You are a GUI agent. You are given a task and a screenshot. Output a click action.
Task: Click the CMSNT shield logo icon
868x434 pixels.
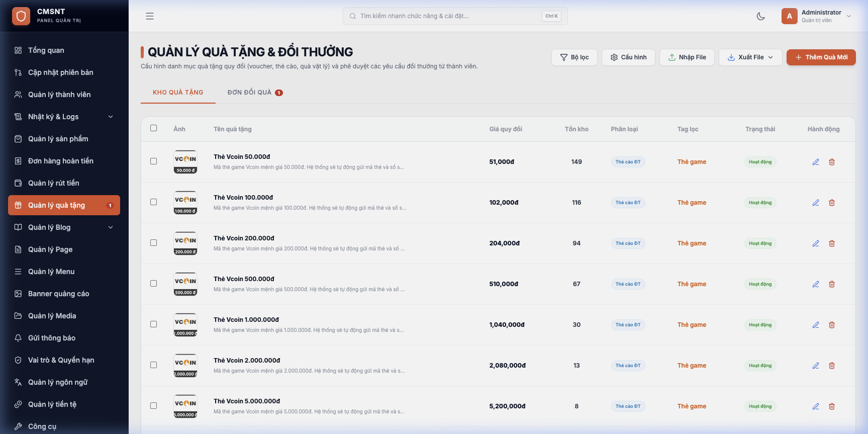(x=21, y=16)
